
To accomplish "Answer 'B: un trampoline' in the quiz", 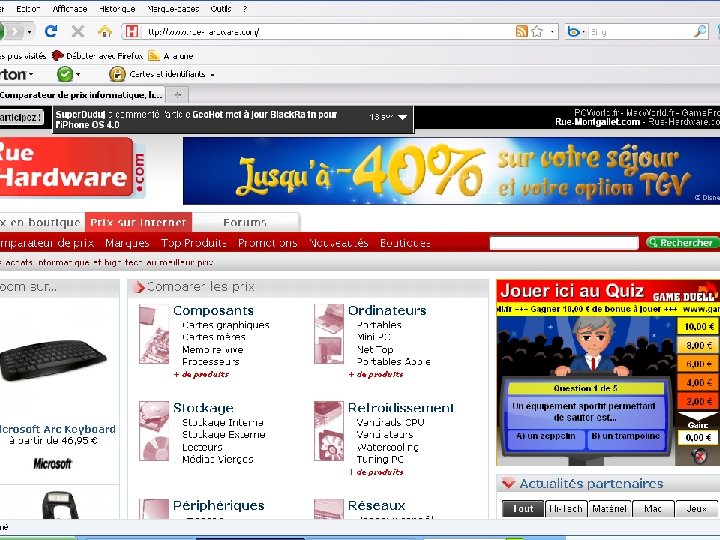I will (x=625, y=439).
